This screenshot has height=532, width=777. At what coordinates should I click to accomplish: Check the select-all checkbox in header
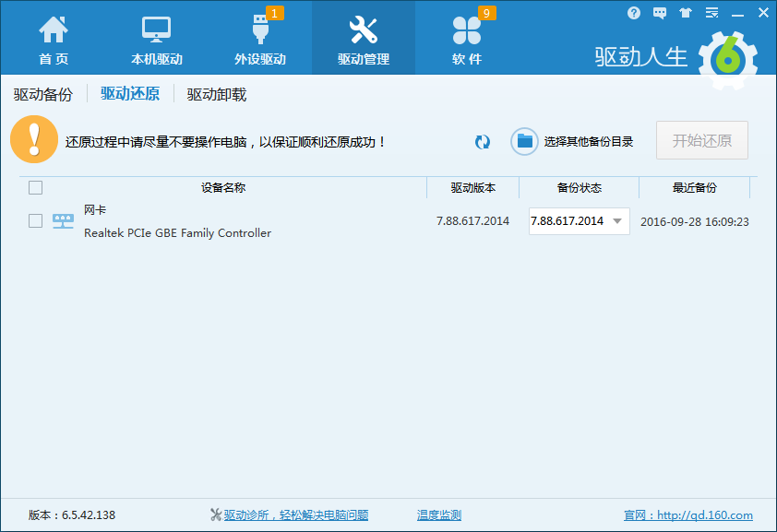(36, 188)
